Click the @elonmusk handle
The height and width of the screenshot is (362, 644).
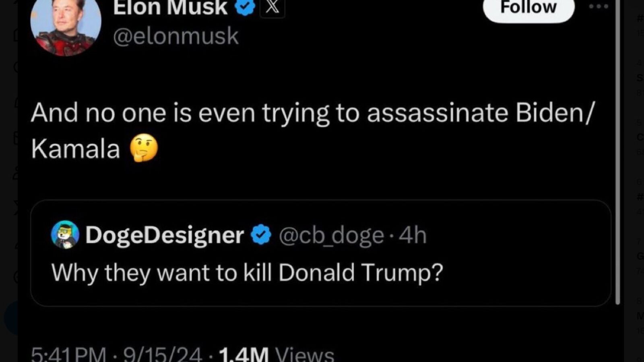point(176,36)
